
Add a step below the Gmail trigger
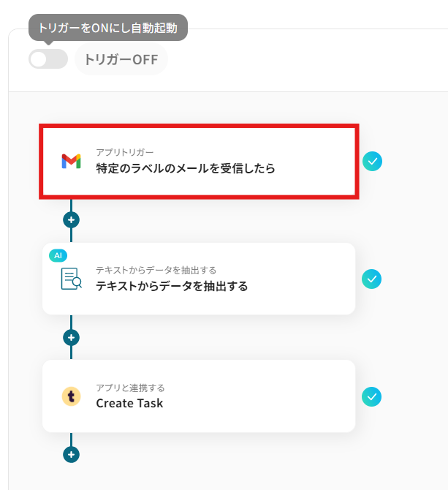click(x=71, y=220)
